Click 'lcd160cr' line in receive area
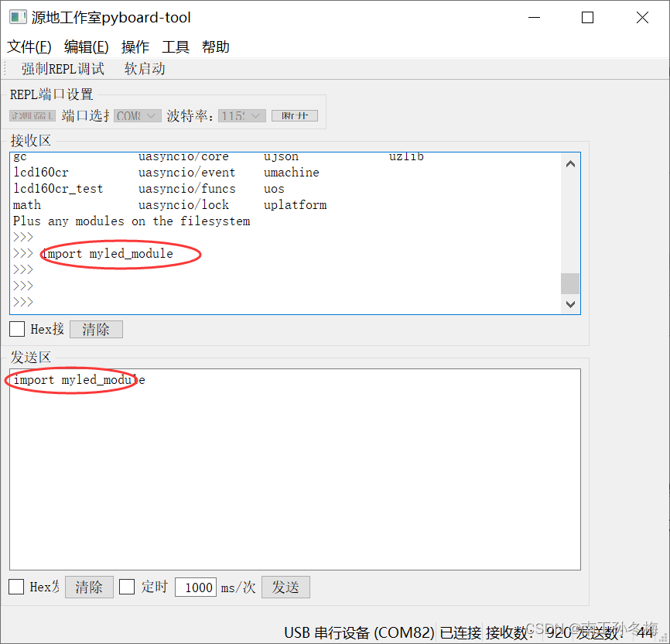 40,173
